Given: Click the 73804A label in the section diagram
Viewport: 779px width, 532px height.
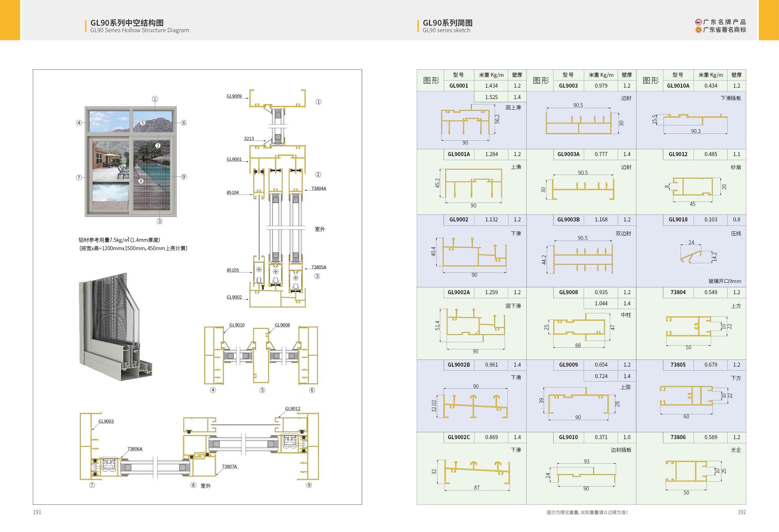Looking at the screenshot, I should point(319,188).
